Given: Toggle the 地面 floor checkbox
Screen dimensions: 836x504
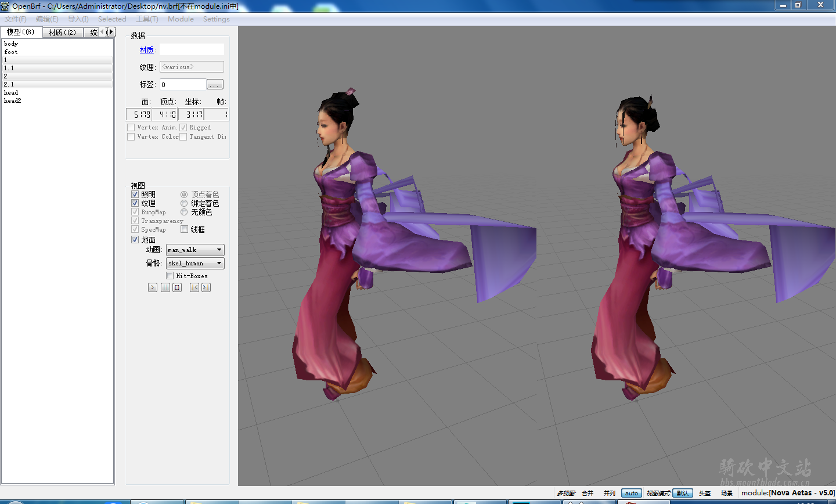Looking at the screenshot, I should point(135,240).
